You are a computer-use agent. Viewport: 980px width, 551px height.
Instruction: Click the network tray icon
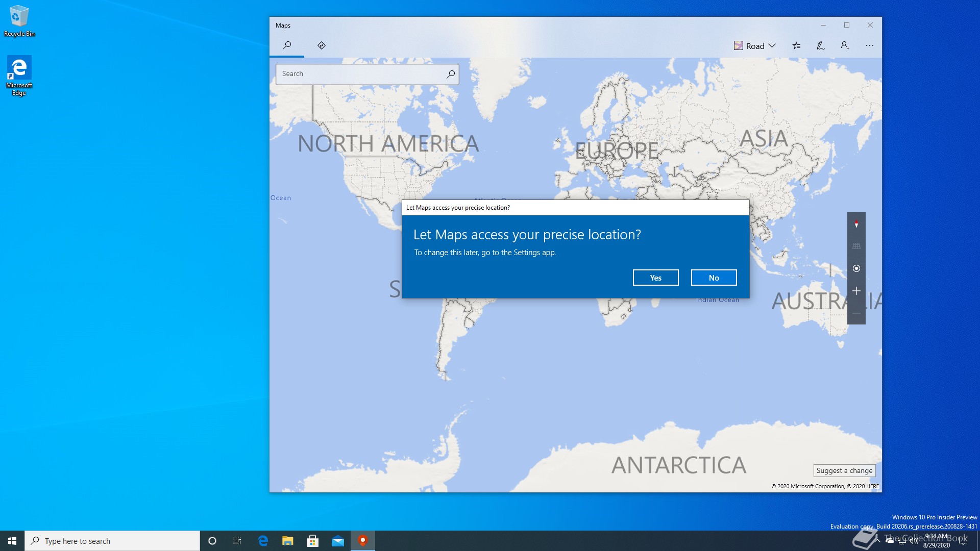point(902,541)
